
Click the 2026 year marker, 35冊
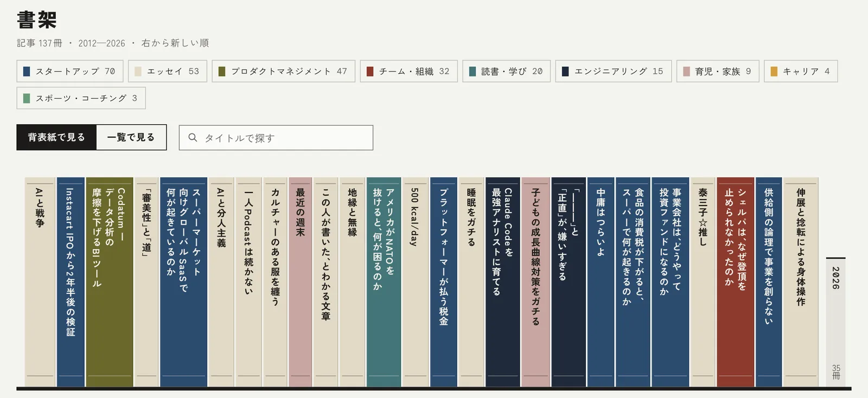pyautogui.click(x=836, y=322)
